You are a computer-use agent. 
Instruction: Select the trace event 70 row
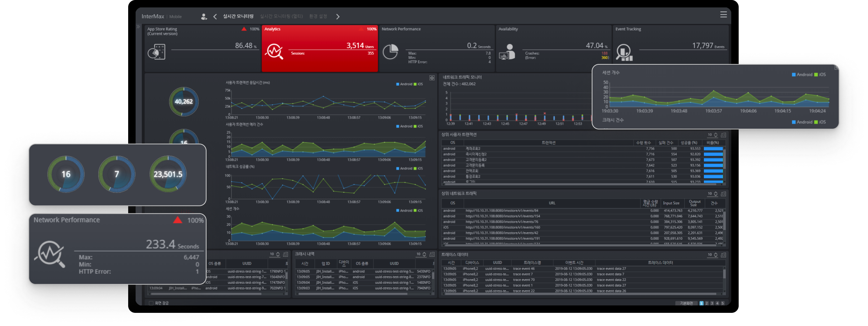tap(582, 280)
